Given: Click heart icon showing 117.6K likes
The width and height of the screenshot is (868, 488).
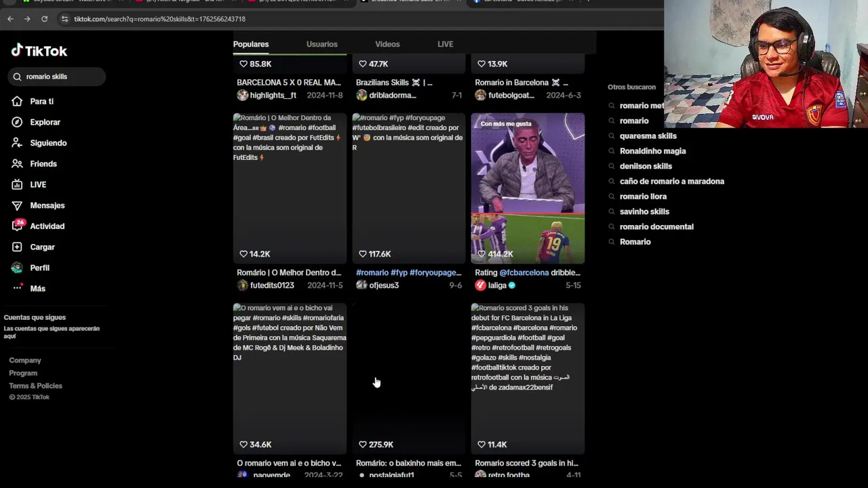Looking at the screenshot, I should click(x=363, y=254).
